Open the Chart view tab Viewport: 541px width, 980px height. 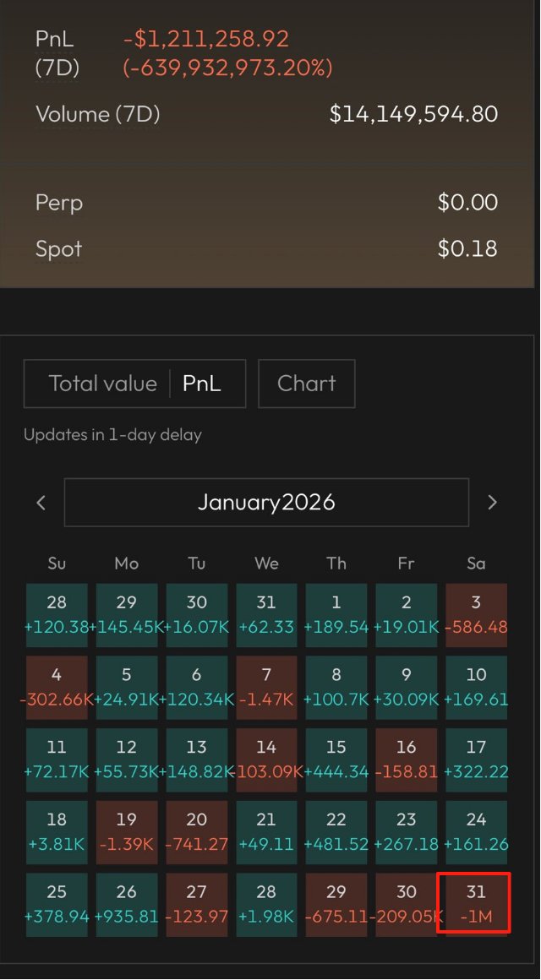306,384
